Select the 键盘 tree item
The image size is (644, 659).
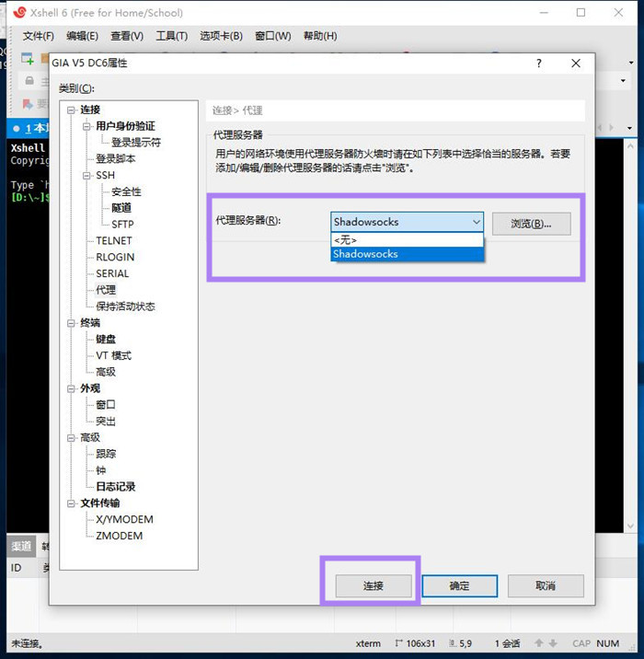pyautogui.click(x=106, y=340)
